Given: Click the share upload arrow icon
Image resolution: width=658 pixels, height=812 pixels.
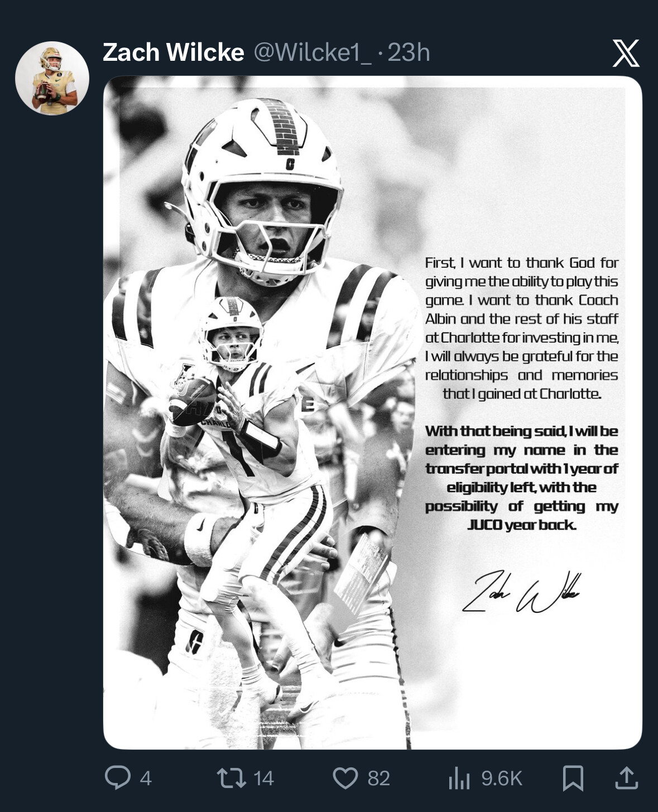Looking at the screenshot, I should click(626, 777).
